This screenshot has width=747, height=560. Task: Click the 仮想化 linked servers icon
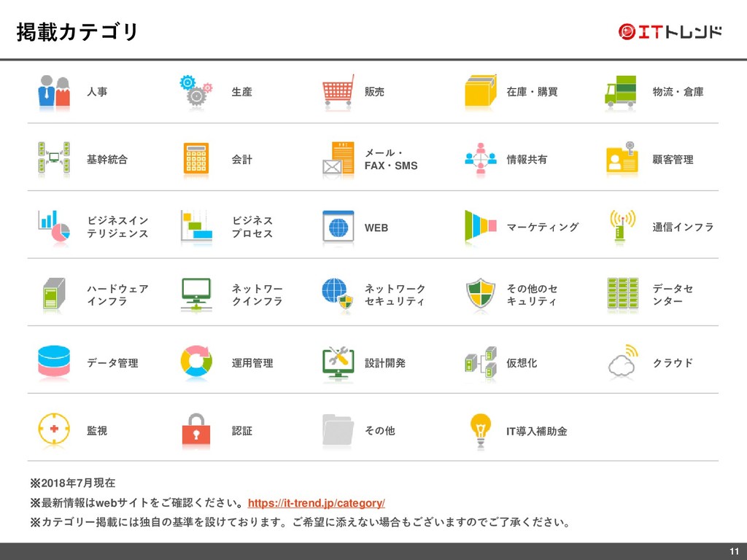pyautogui.click(x=480, y=362)
